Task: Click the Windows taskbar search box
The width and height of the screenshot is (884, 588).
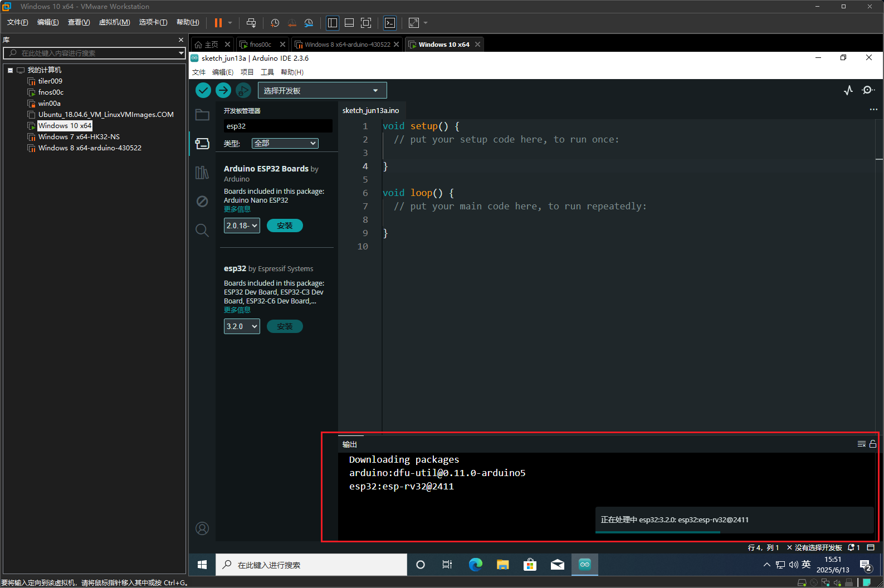Action: tap(311, 565)
